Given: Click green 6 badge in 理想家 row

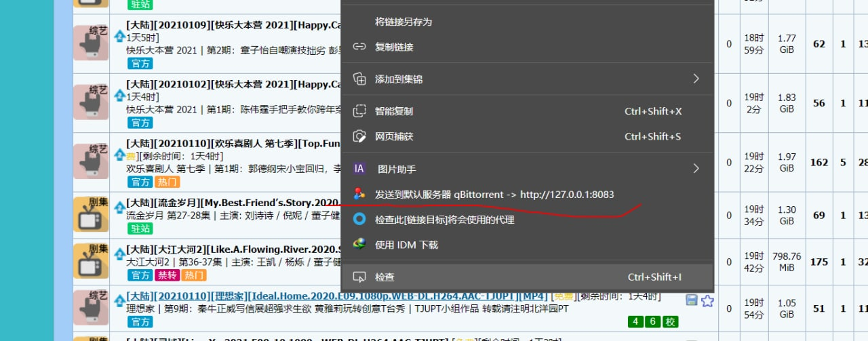Looking at the screenshot, I should point(652,321).
